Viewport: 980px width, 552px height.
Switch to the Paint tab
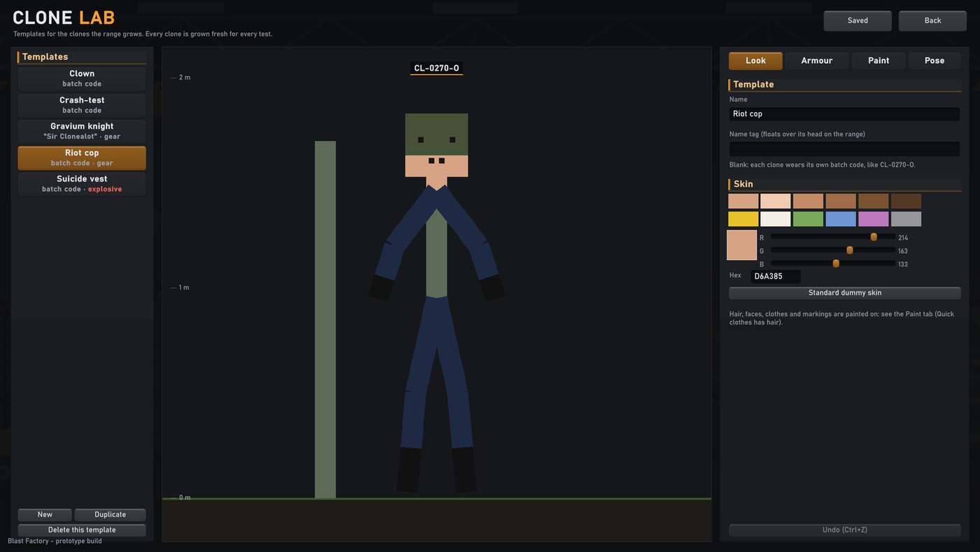[878, 61]
